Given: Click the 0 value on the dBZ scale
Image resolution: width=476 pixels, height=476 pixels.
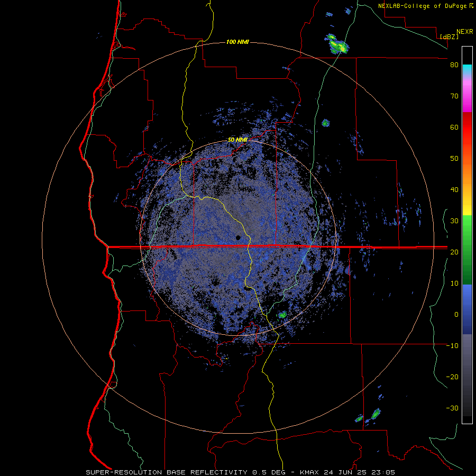Looking at the screenshot, I should pos(456,315).
